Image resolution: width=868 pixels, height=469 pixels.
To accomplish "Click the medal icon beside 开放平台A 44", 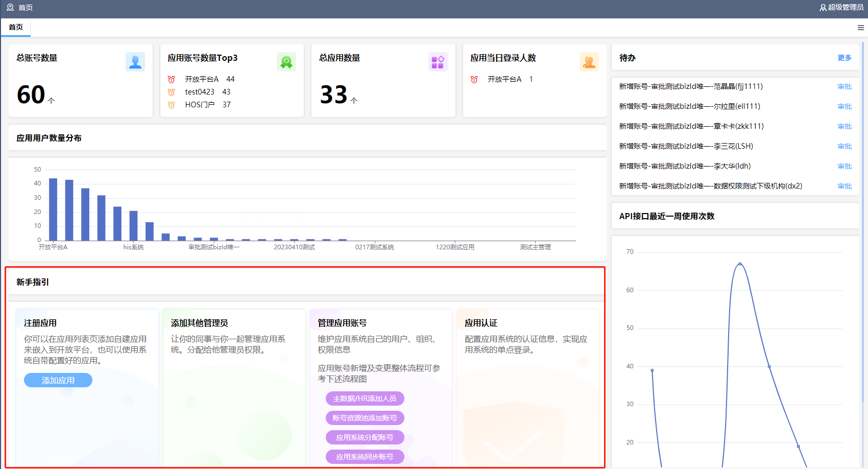I will (x=172, y=79).
